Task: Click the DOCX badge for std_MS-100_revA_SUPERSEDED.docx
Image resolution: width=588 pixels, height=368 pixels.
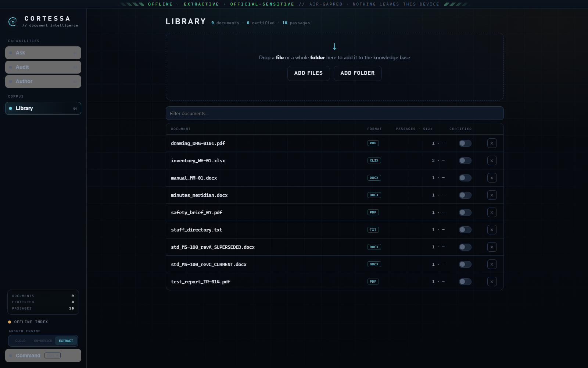Action: click(x=374, y=247)
